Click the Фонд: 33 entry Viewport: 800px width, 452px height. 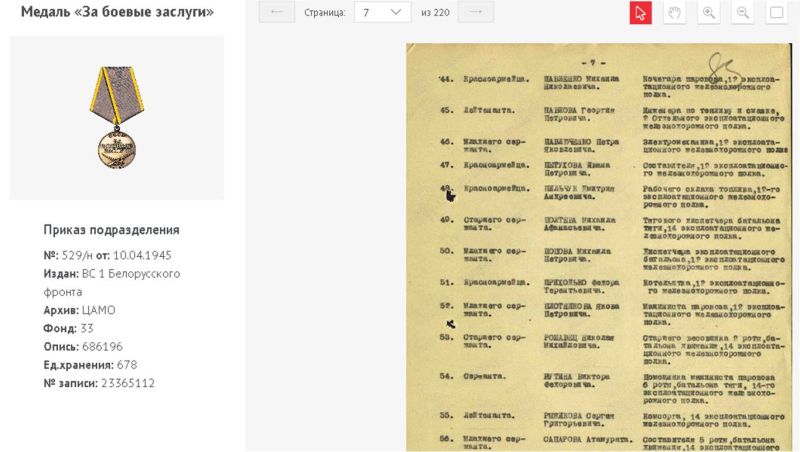[x=68, y=328]
